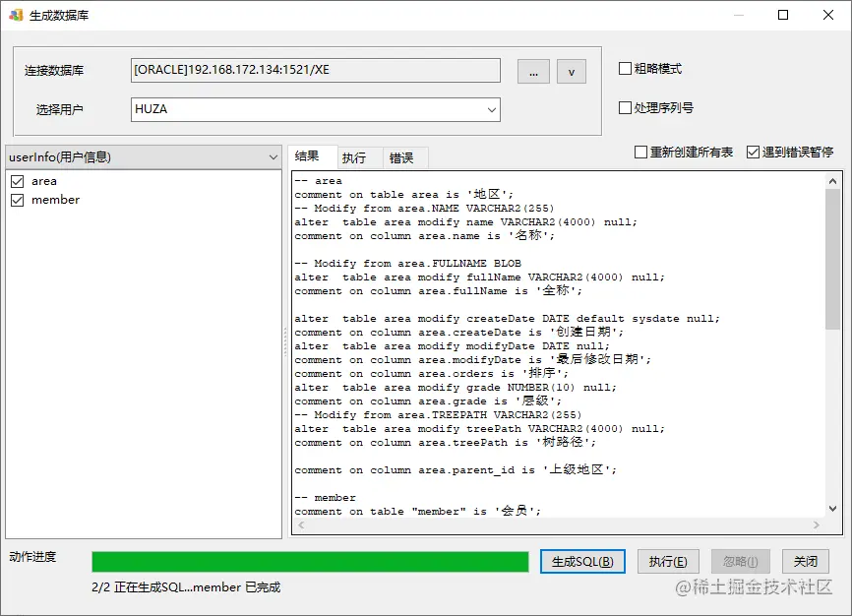
Task: Click the SQL result scrollbar up arrow
Action: point(832,181)
